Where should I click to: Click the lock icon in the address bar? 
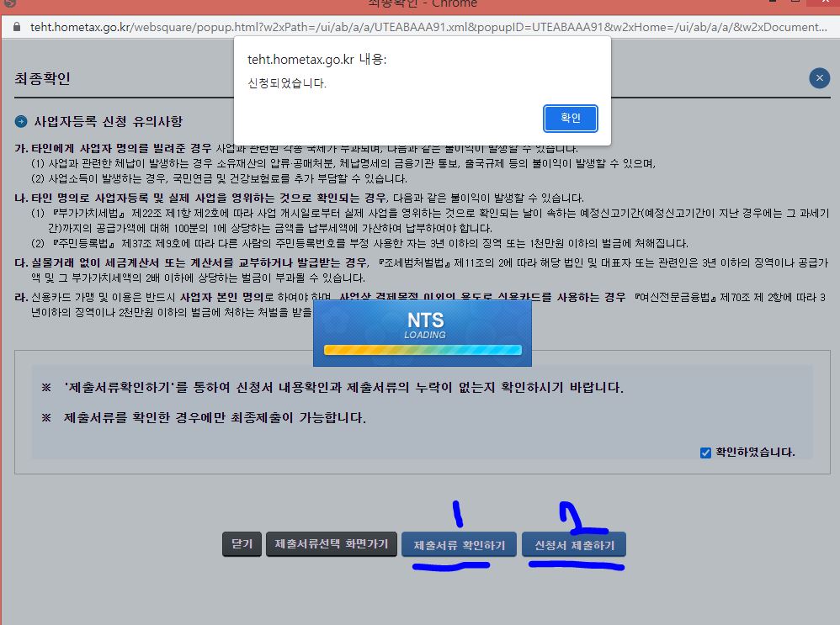pos(19,26)
